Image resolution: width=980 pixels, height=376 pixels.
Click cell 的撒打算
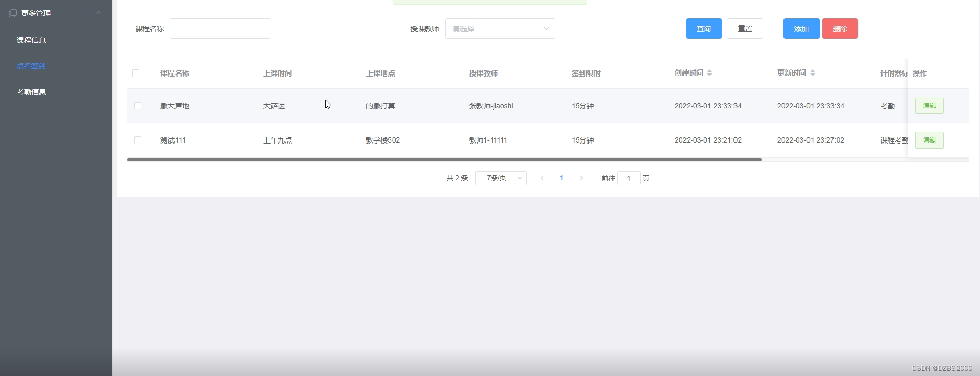(380, 106)
